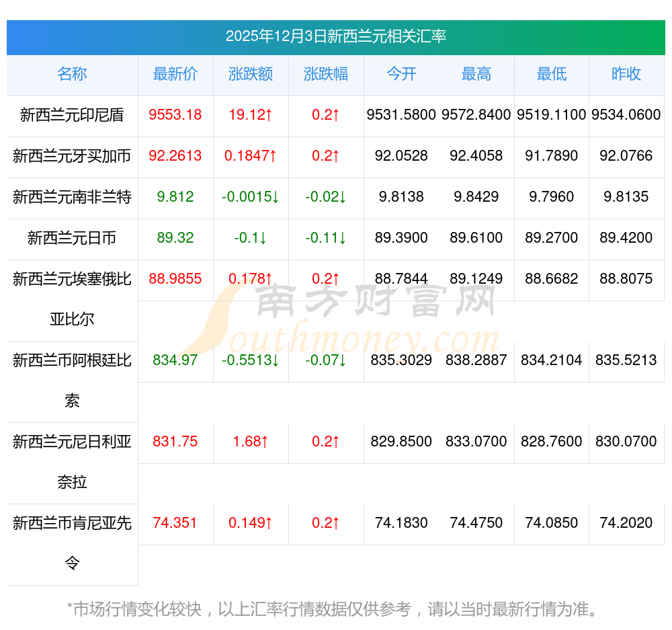Click the 2025年12月3日新西兰元相关汇率 title banner
Viewport: 672px width, 630px height.
pyautogui.click(x=335, y=37)
